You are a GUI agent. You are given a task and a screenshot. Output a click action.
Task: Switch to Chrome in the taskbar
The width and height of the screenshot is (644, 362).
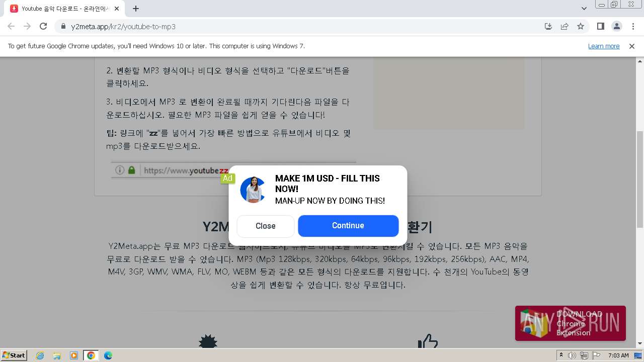click(x=91, y=355)
